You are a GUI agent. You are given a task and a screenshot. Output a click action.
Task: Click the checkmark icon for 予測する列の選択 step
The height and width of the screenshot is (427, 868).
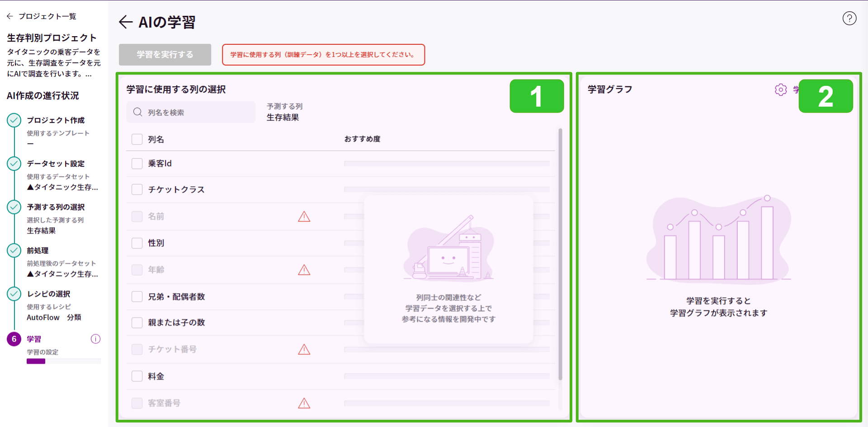[14, 207]
